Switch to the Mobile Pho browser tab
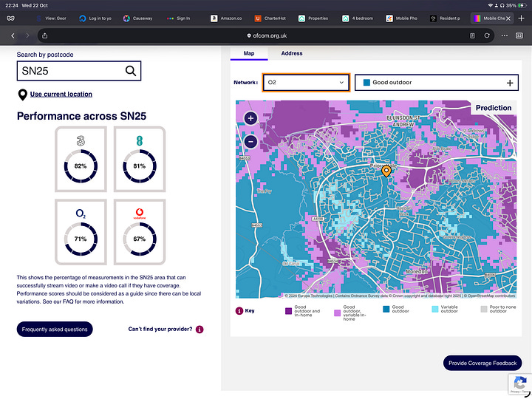This screenshot has width=532, height=399. point(402,18)
